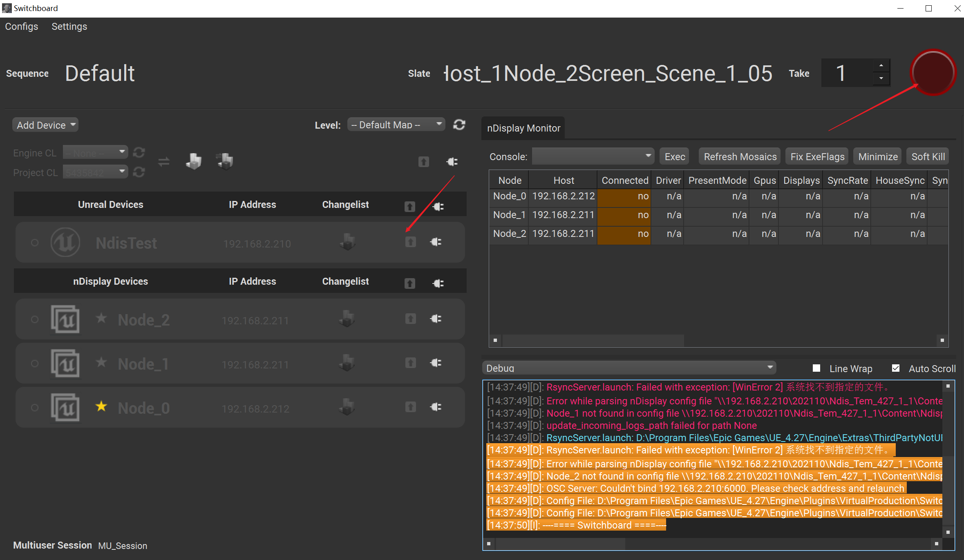Image resolution: width=964 pixels, height=560 pixels.
Task: Click the Soft Kill button
Action: (928, 156)
